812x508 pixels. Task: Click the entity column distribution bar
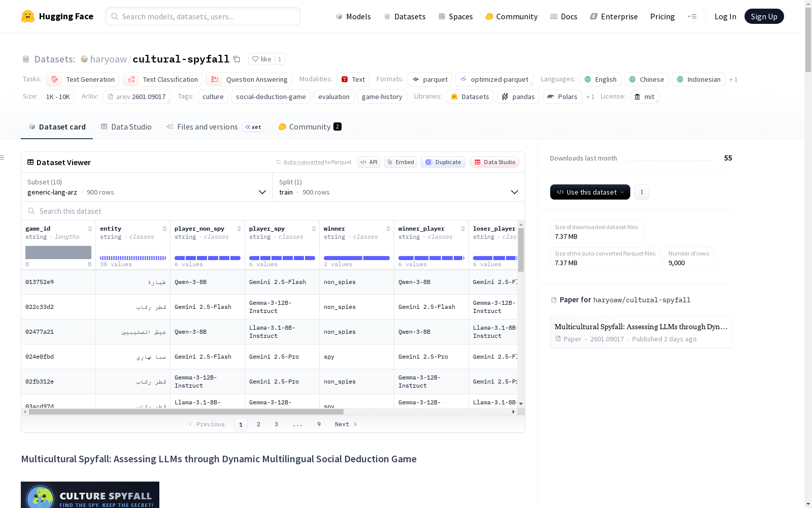point(133,258)
